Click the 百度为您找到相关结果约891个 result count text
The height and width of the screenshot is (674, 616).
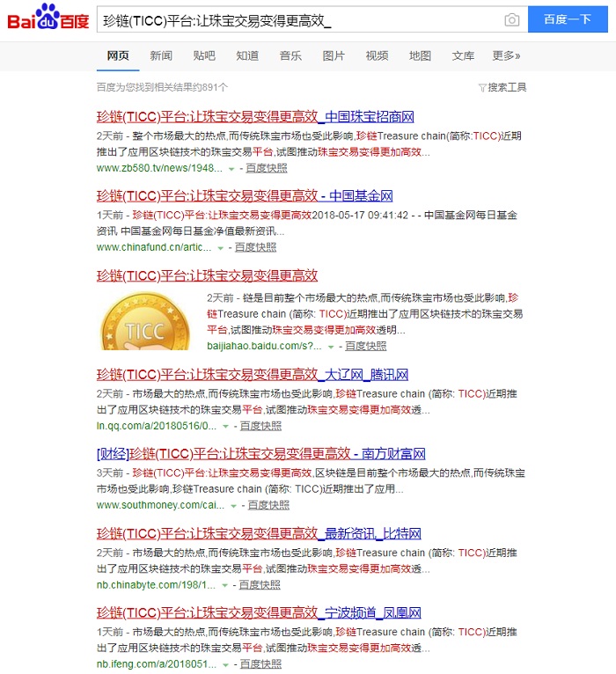pyautogui.click(x=162, y=88)
